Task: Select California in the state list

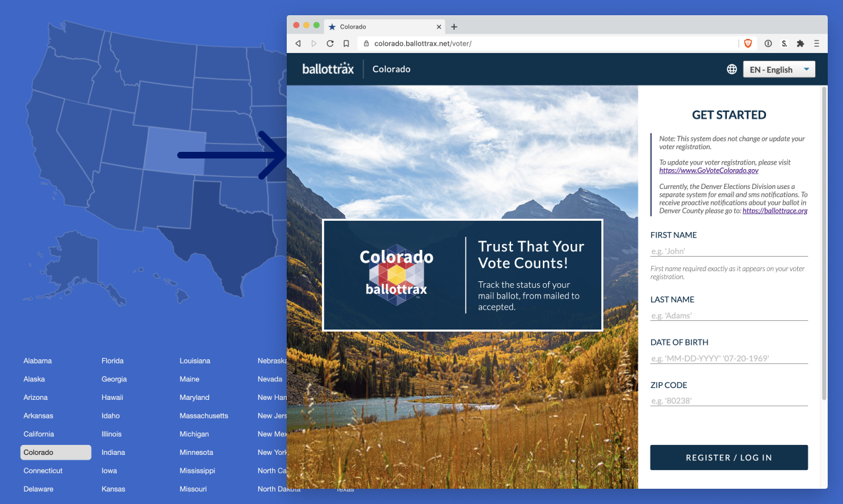Action: pyautogui.click(x=38, y=434)
